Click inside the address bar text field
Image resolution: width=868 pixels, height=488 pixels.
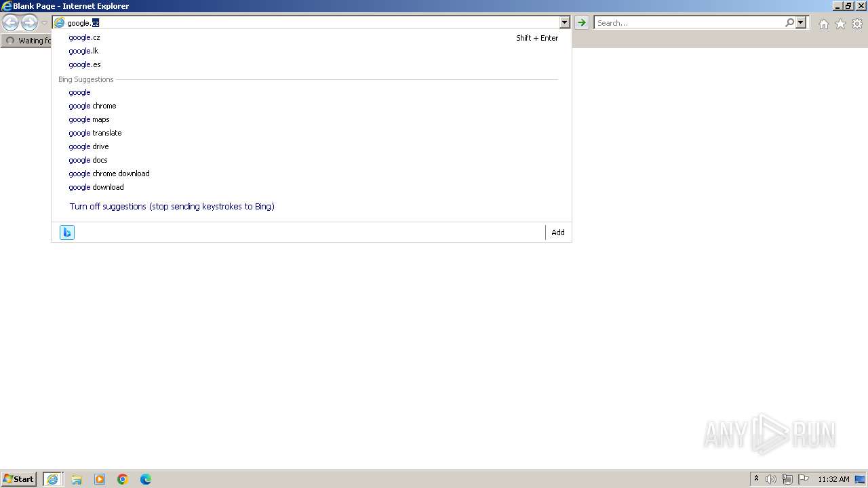click(x=312, y=23)
